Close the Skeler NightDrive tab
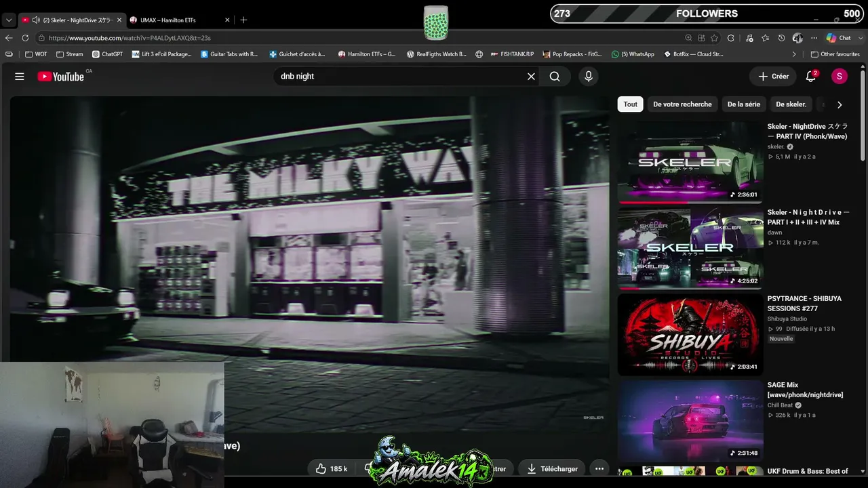This screenshot has width=868, height=488. (119, 20)
